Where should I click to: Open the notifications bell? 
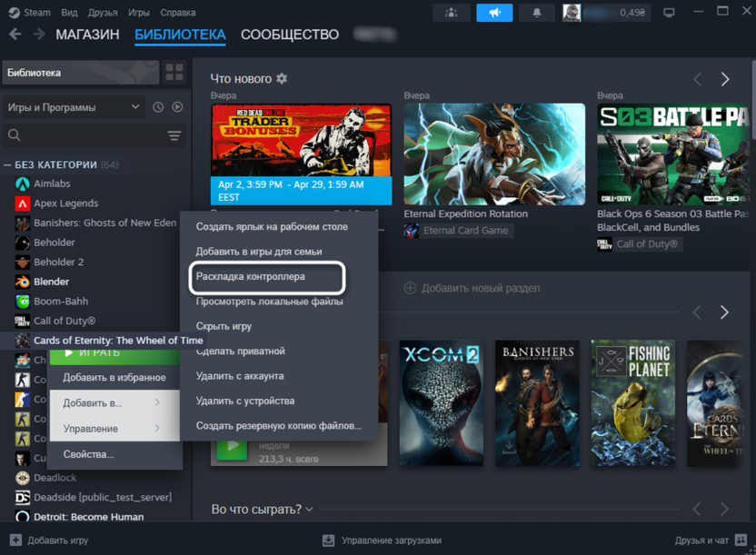[536, 13]
